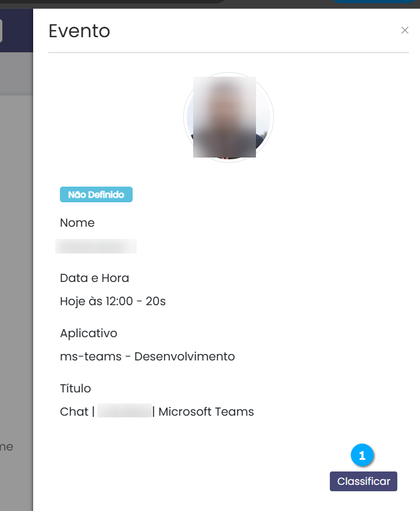The width and height of the screenshot is (420, 511).
Task: Click the Data e Hora label
Action: coord(95,278)
